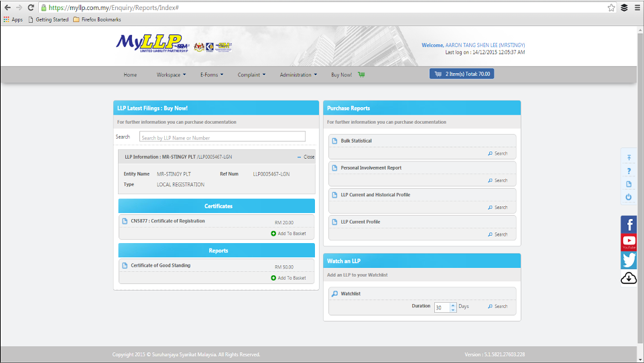The image size is (644, 363).
Task: Open the Getting Started bookmark
Action: pyautogui.click(x=48, y=19)
